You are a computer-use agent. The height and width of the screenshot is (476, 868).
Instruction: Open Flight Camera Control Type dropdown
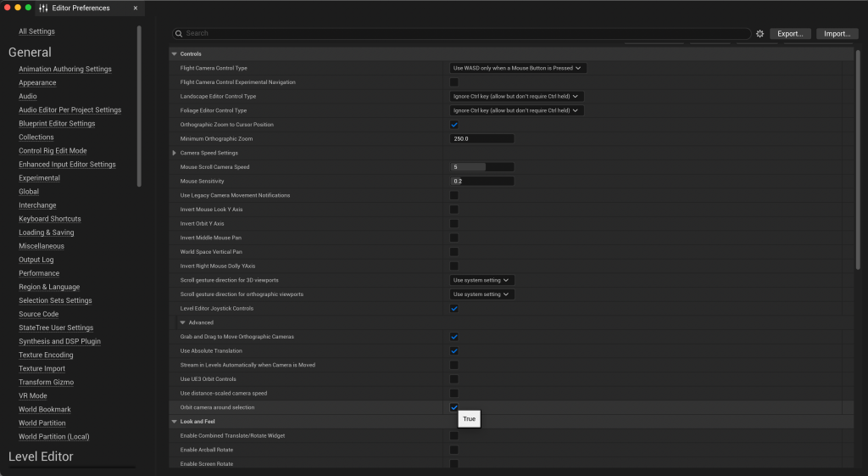(517, 68)
